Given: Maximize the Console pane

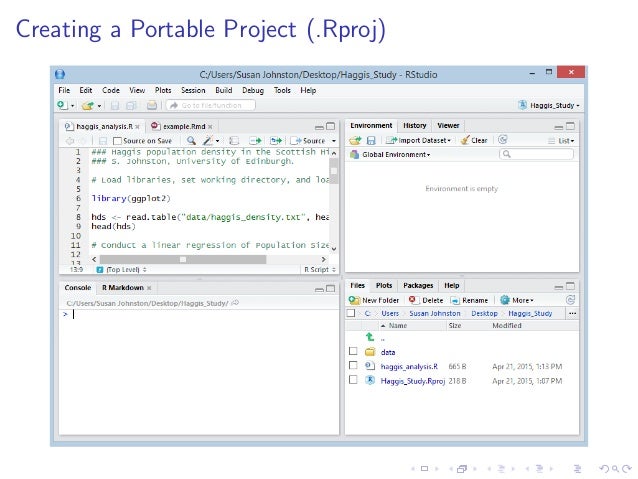Looking at the screenshot, I should 330,289.
